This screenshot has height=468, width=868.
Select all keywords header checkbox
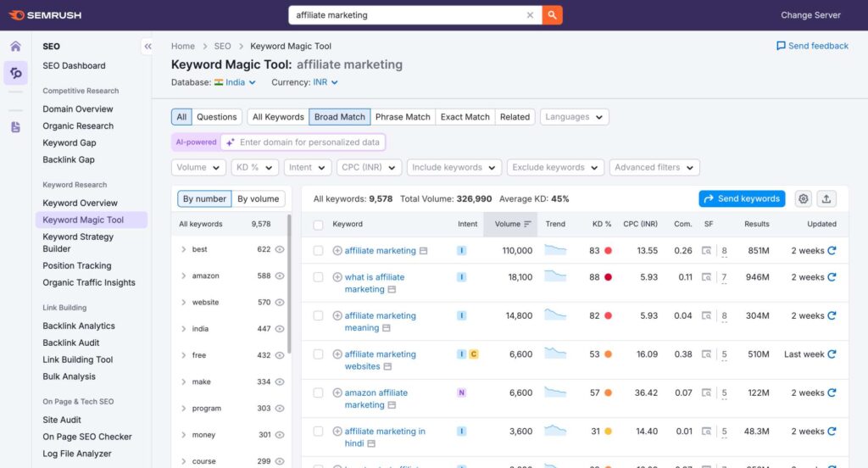[x=318, y=225]
